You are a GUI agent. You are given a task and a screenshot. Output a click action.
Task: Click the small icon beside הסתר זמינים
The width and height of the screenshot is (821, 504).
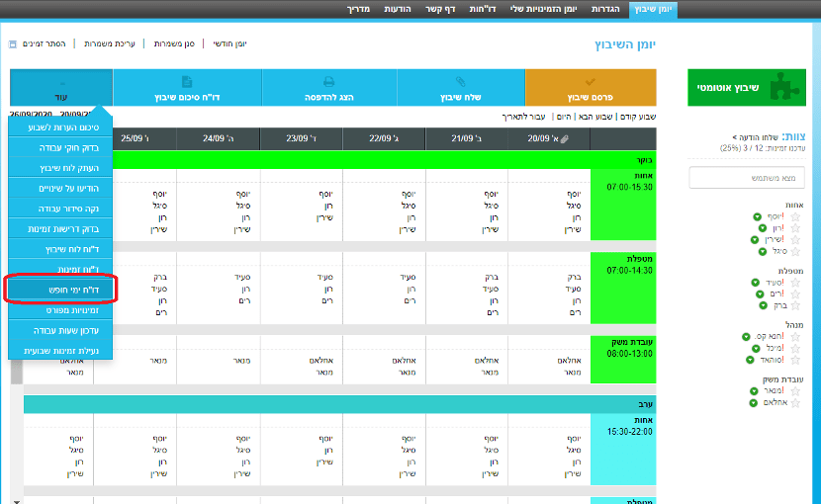[12, 44]
